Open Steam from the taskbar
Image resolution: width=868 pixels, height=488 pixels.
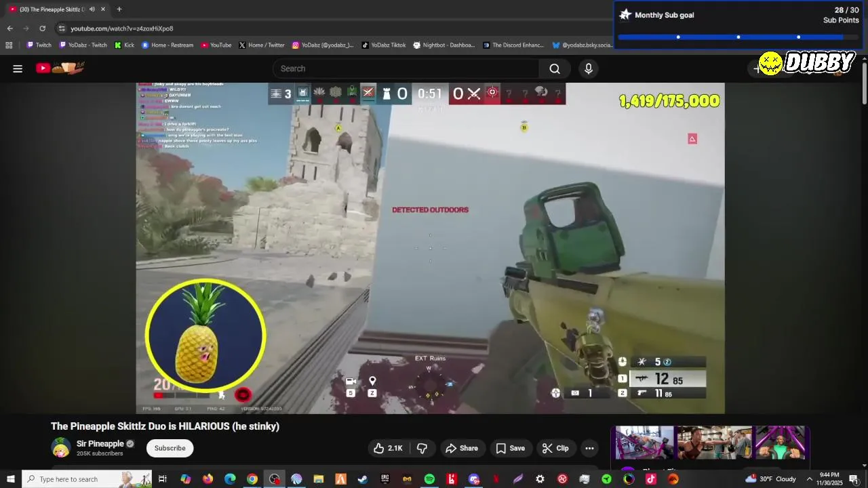click(363, 479)
